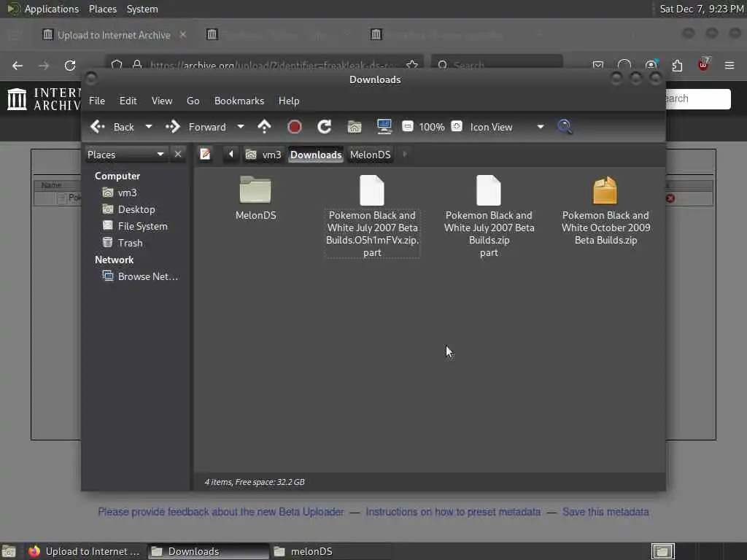Open the Firefox extensions puzzle icon

click(x=677, y=65)
